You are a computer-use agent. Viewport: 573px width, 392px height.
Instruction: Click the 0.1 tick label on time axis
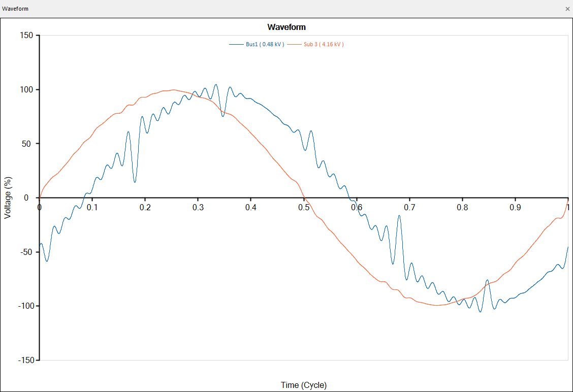tap(92, 208)
